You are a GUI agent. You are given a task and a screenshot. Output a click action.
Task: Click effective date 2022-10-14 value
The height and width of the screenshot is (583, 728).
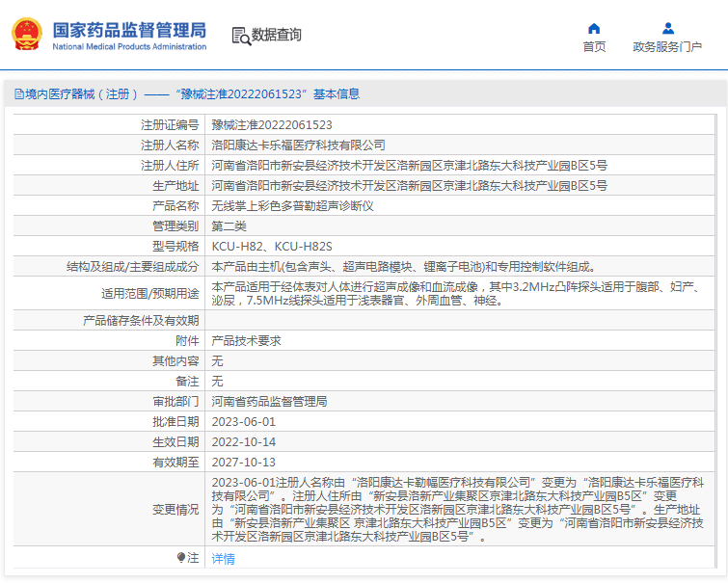tap(244, 442)
